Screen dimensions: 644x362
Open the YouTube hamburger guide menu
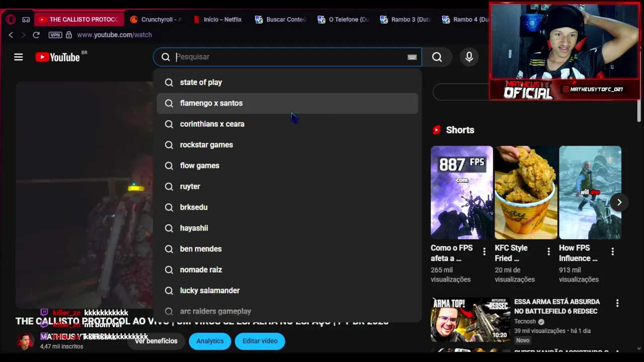pos(19,57)
